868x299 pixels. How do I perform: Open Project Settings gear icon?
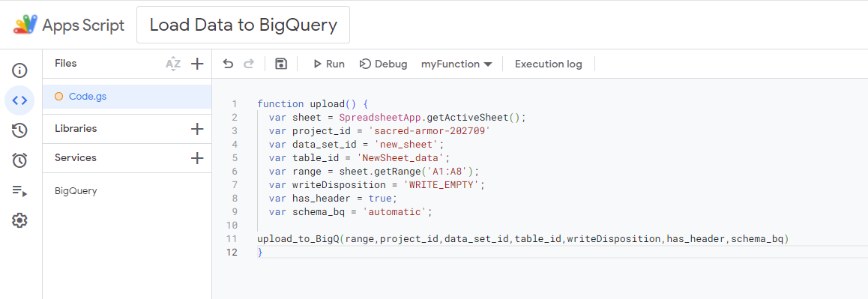[19, 220]
